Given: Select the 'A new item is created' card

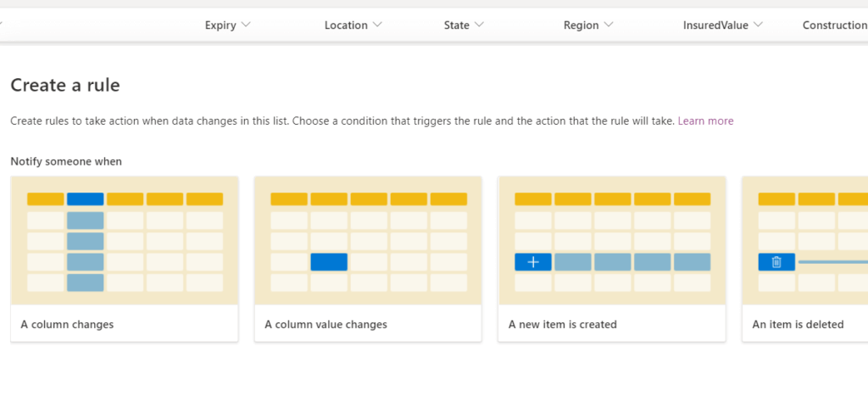Looking at the screenshot, I should point(612,259).
